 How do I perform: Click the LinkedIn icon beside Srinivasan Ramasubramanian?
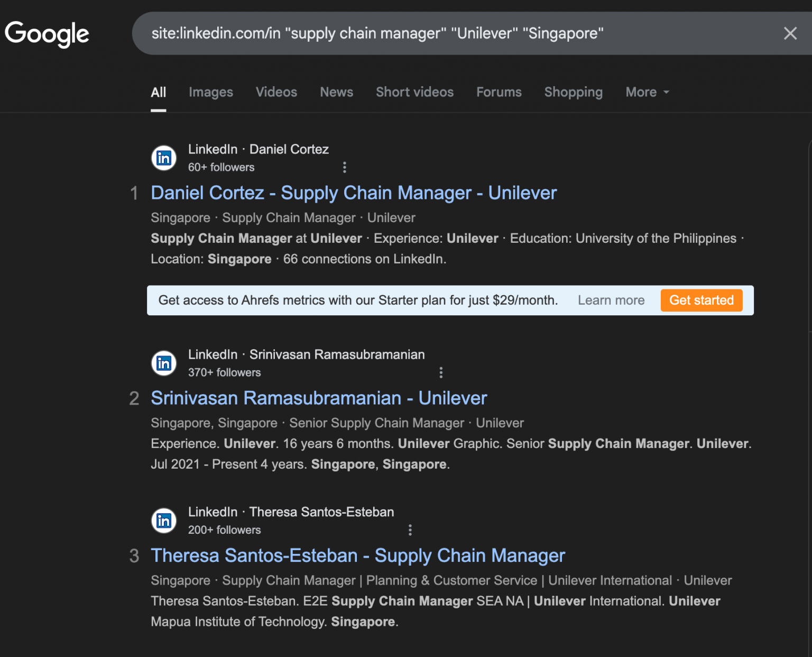coord(164,363)
